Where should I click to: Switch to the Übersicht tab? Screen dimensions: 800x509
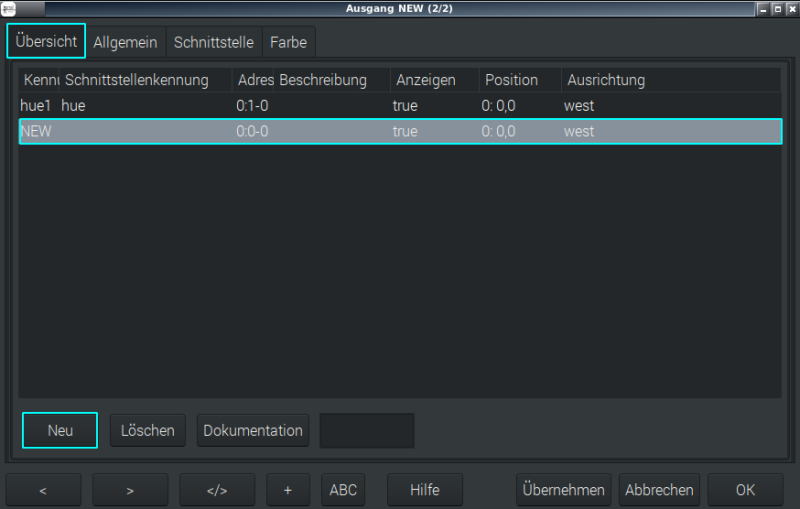pos(46,42)
